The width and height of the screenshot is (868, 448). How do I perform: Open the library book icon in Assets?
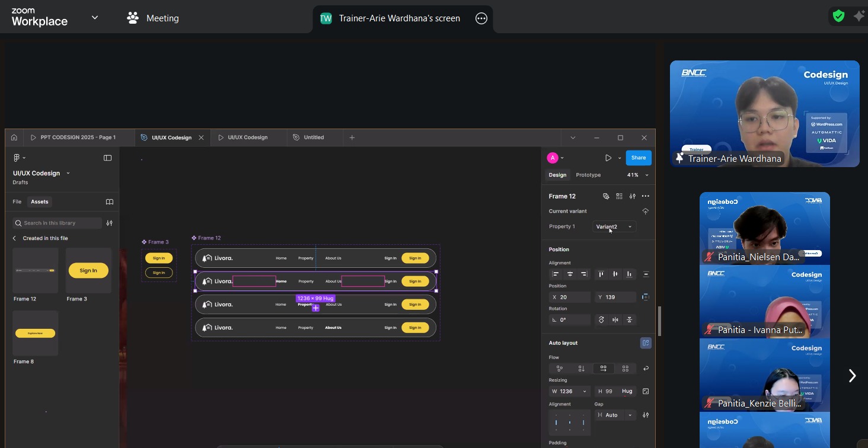110,202
